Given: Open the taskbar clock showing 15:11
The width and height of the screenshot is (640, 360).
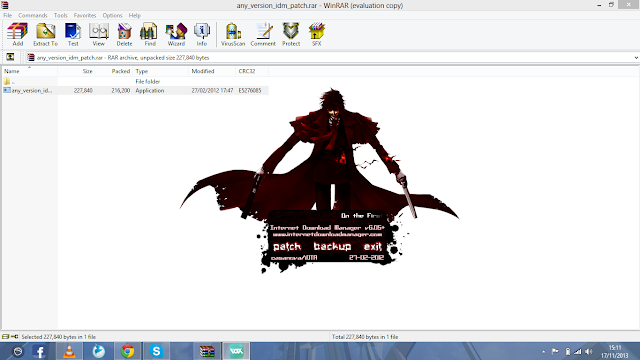Looking at the screenshot, I should 615,351.
